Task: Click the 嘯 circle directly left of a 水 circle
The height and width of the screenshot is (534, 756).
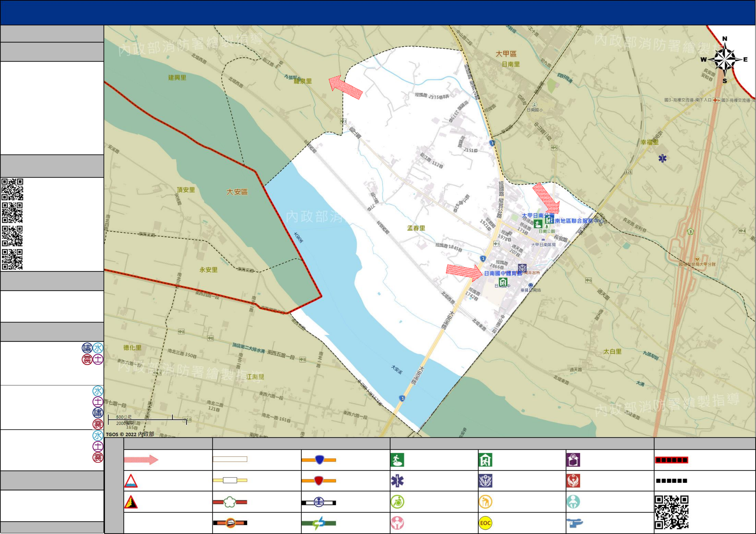Action: point(87,348)
